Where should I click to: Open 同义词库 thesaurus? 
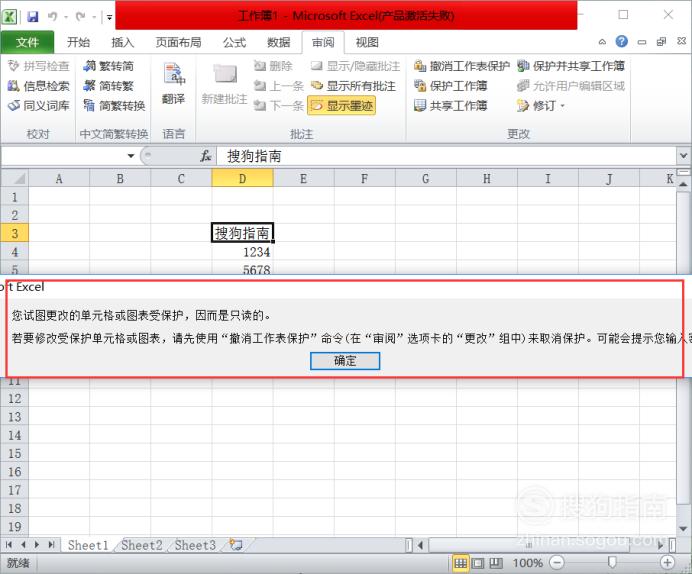click(39, 106)
